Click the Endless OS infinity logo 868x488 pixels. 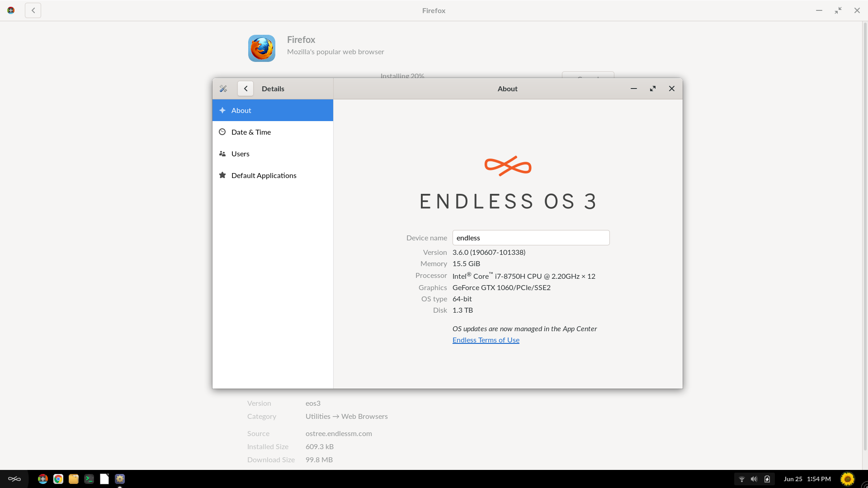click(x=508, y=166)
